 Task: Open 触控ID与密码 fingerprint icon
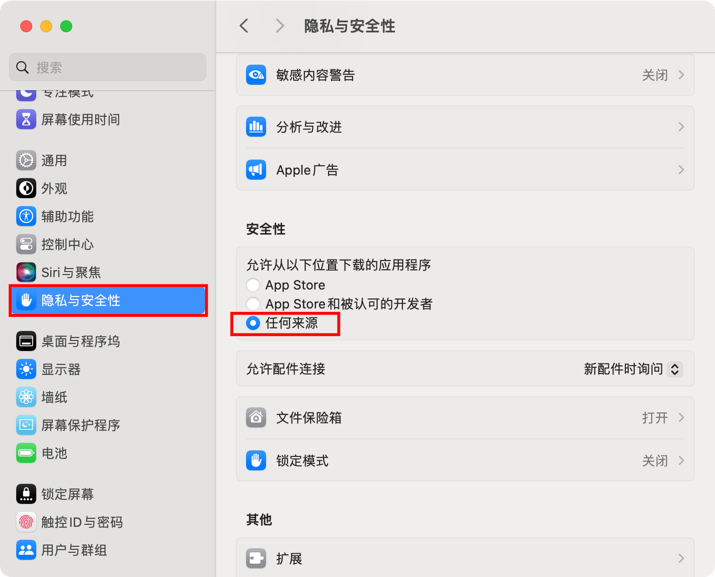26,522
